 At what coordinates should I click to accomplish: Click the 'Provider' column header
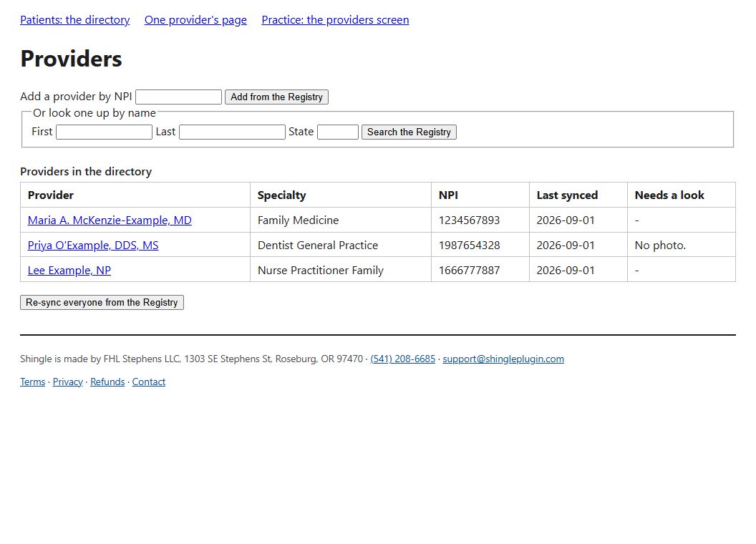tap(135, 195)
